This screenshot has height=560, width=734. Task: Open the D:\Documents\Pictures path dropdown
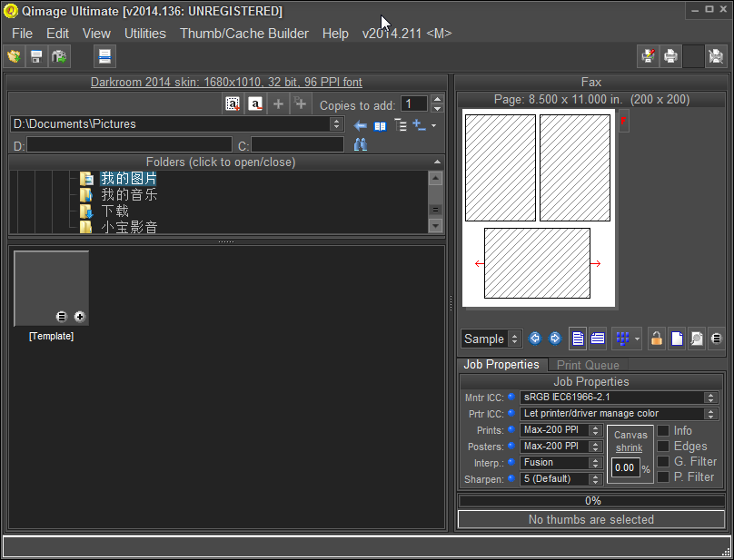pyautogui.click(x=337, y=124)
